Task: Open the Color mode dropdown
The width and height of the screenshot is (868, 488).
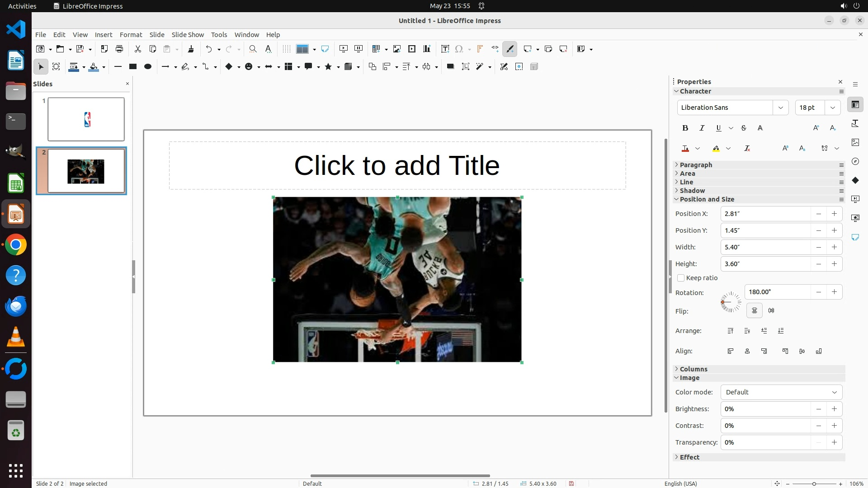Action: [781, 393]
